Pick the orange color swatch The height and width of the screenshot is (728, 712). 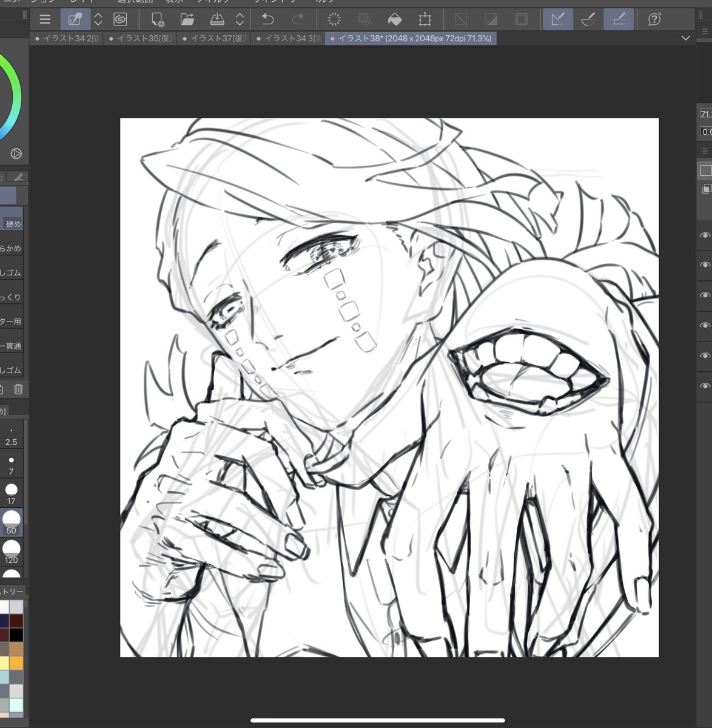pyautogui.click(x=16, y=663)
